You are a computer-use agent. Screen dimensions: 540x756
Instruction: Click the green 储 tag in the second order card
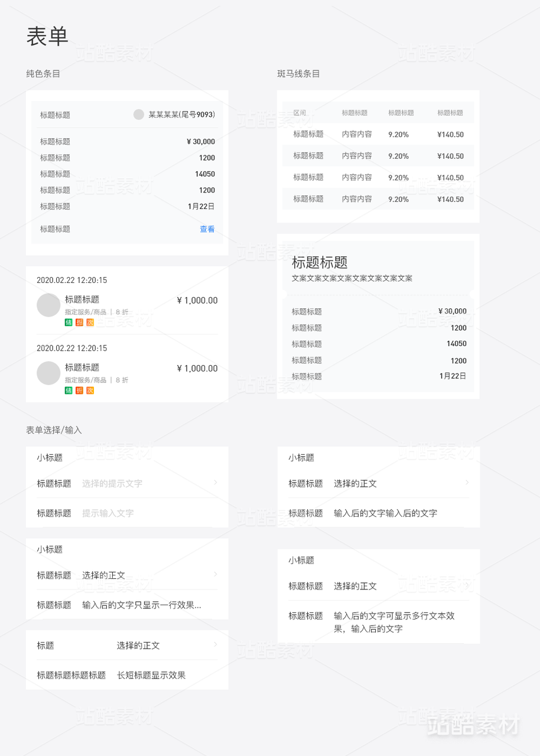tap(69, 390)
